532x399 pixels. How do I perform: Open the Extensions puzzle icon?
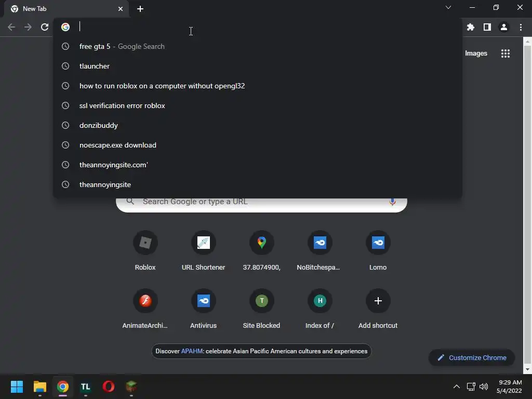click(471, 27)
